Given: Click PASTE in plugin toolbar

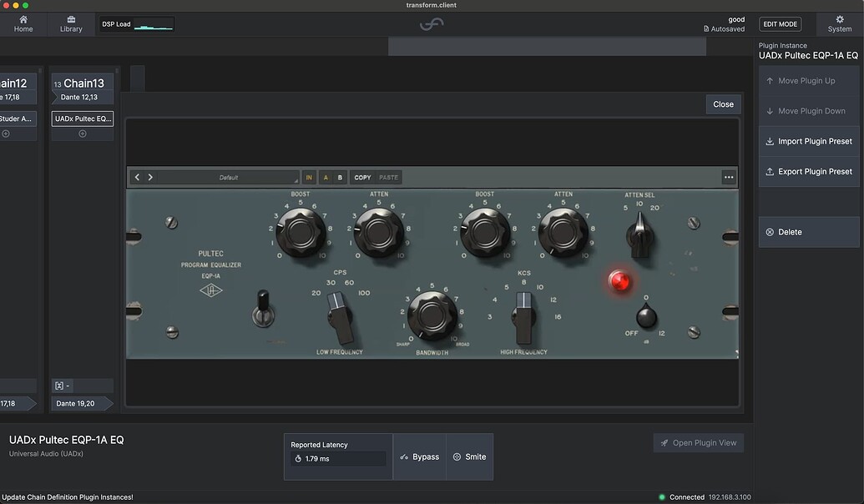Looking at the screenshot, I should click(388, 178).
